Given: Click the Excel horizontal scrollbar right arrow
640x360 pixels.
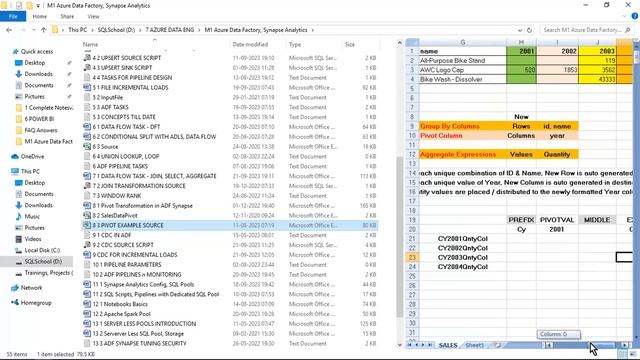Looking at the screenshot, I should point(624,345).
